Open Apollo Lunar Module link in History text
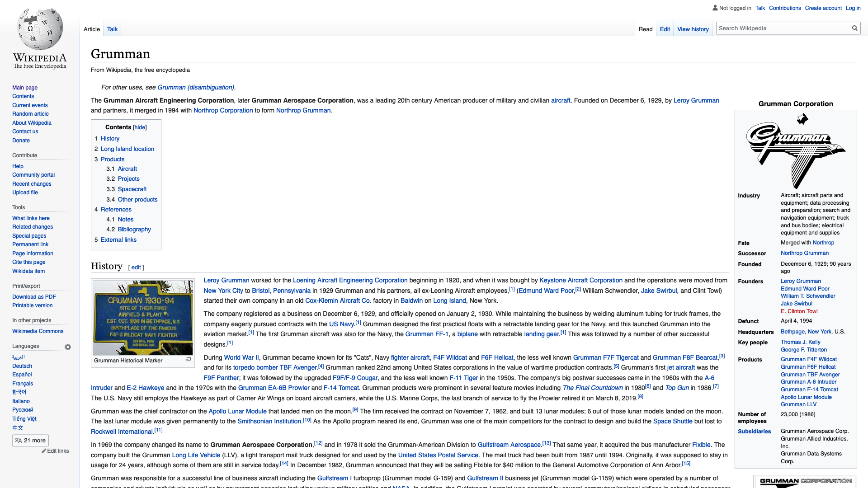 (x=237, y=412)
